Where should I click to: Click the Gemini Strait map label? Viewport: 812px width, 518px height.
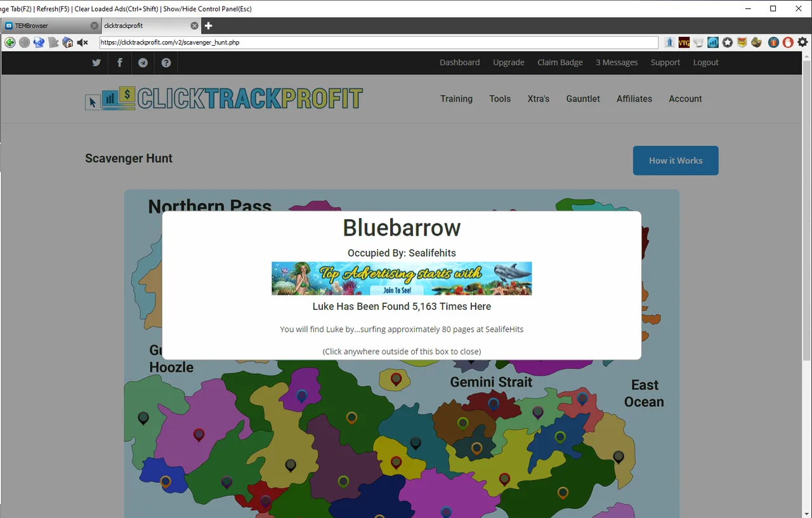click(x=492, y=382)
